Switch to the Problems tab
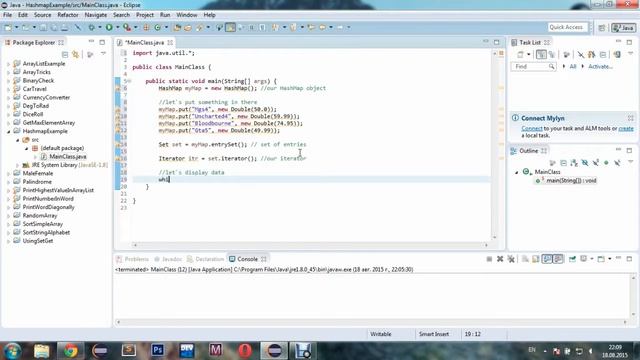 tap(133, 259)
